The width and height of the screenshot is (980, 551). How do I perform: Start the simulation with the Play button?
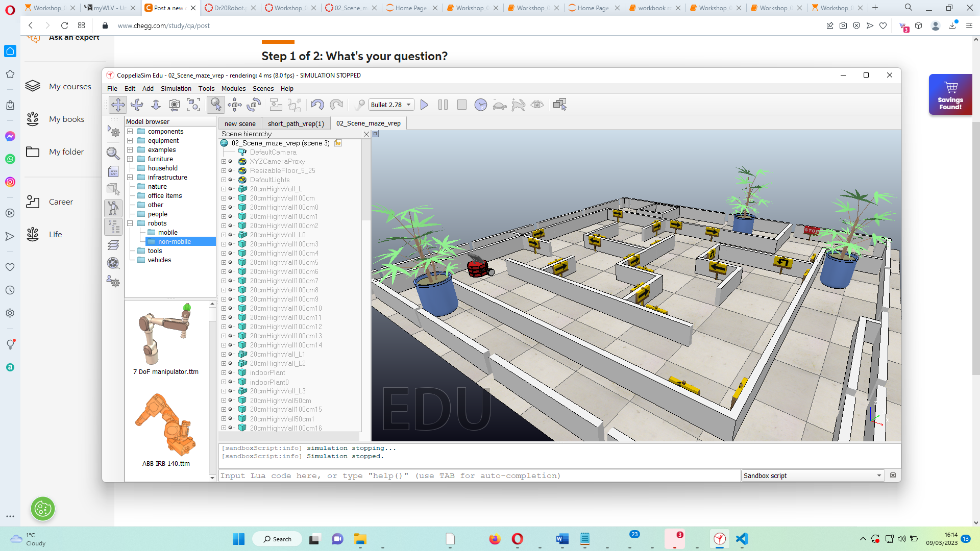pos(424,105)
